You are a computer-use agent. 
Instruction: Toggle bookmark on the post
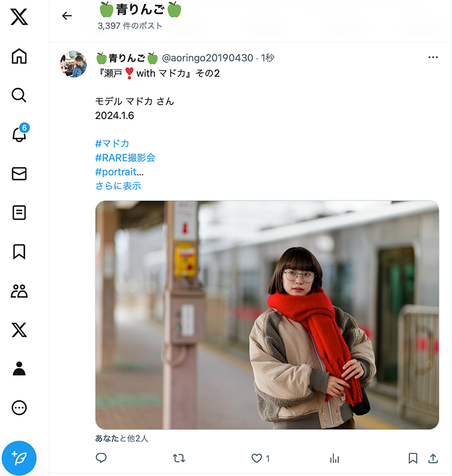[x=413, y=458]
